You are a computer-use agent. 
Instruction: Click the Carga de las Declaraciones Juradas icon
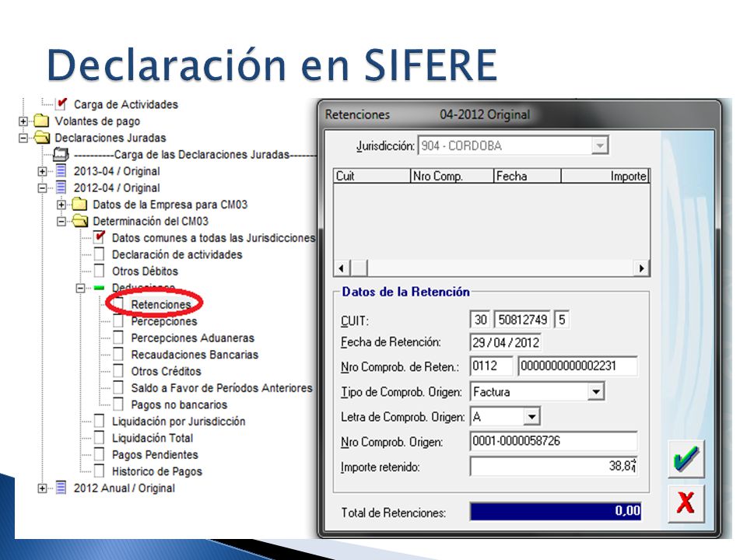(x=61, y=154)
